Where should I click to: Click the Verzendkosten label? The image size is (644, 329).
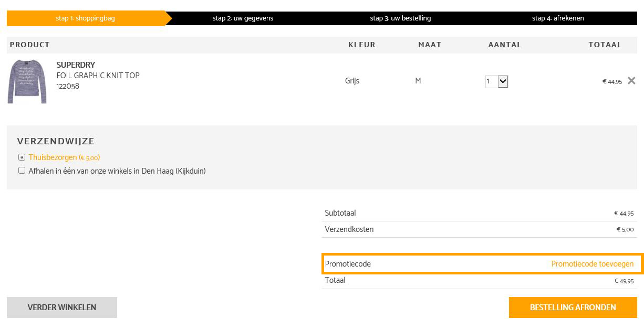point(349,229)
